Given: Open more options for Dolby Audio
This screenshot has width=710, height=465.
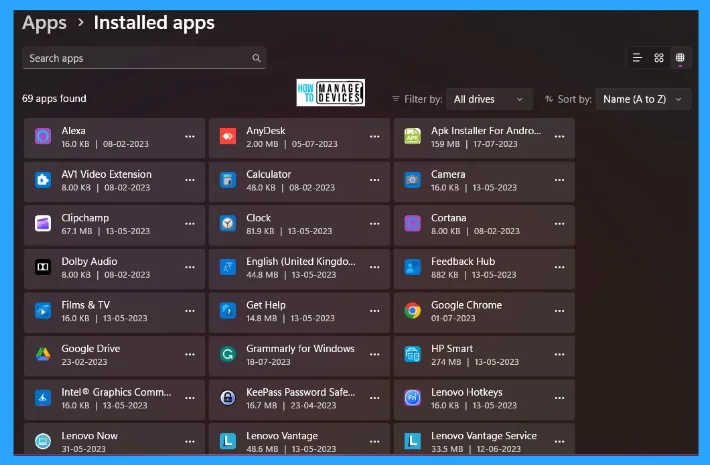Looking at the screenshot, I should (x=190, y=267).
